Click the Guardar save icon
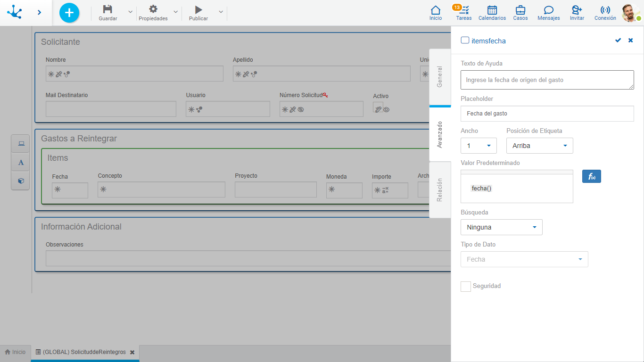This screenshot has width=644, height=362. (x=107, y=10)
